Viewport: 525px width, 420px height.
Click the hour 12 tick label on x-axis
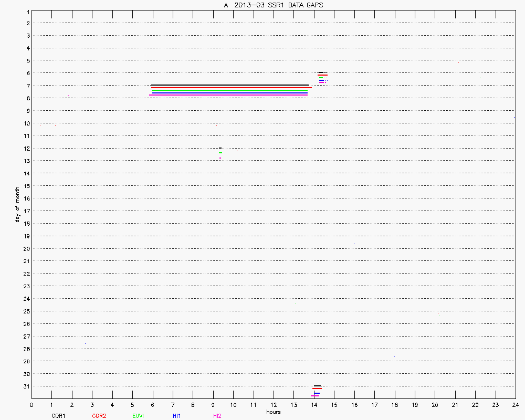pyautogui.click(x=274, y=405)
